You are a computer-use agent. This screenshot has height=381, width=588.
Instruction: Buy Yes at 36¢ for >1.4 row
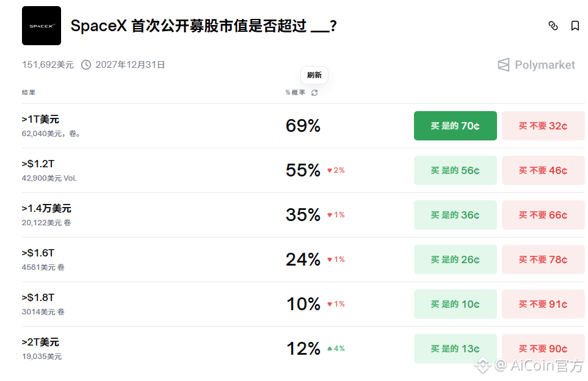click(455, 215)
